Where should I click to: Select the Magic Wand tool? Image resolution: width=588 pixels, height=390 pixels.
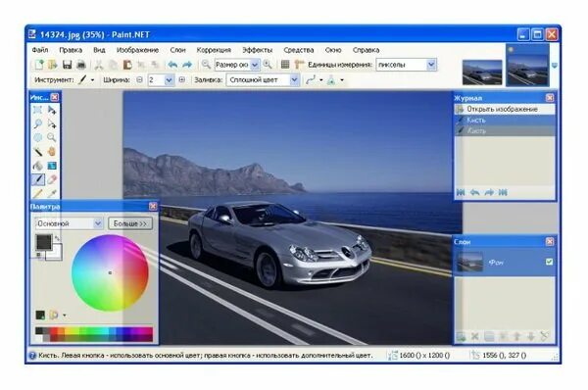click(x=37, y=152)
